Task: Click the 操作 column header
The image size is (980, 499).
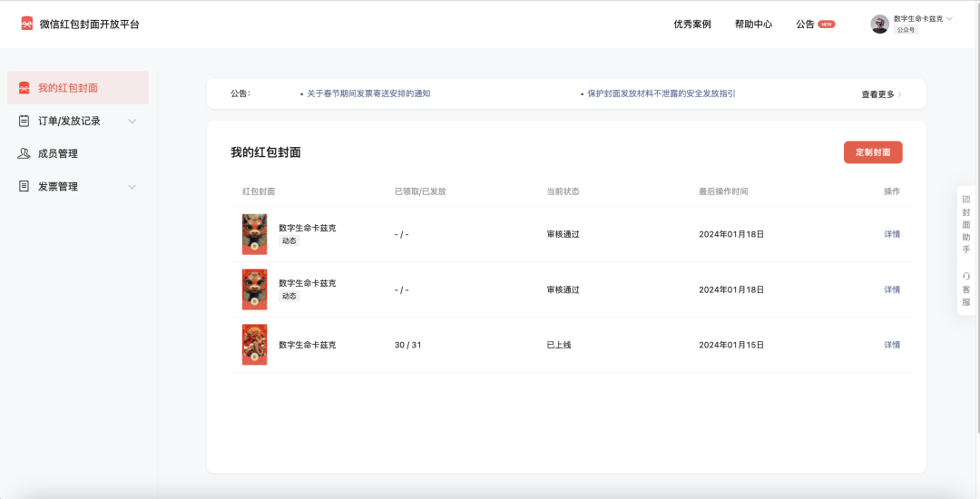Action: (892, 191)
